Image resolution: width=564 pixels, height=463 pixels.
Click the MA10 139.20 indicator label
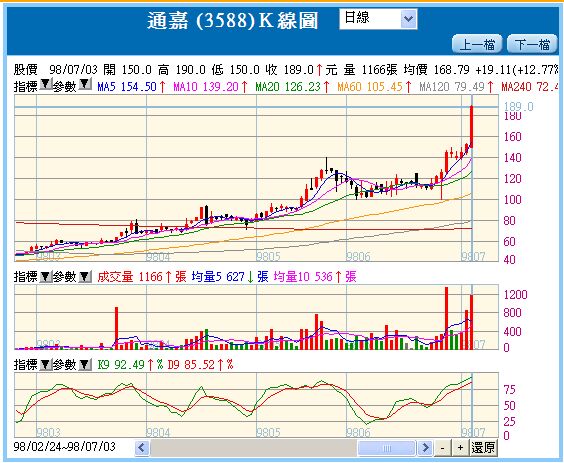coord(210,87)
